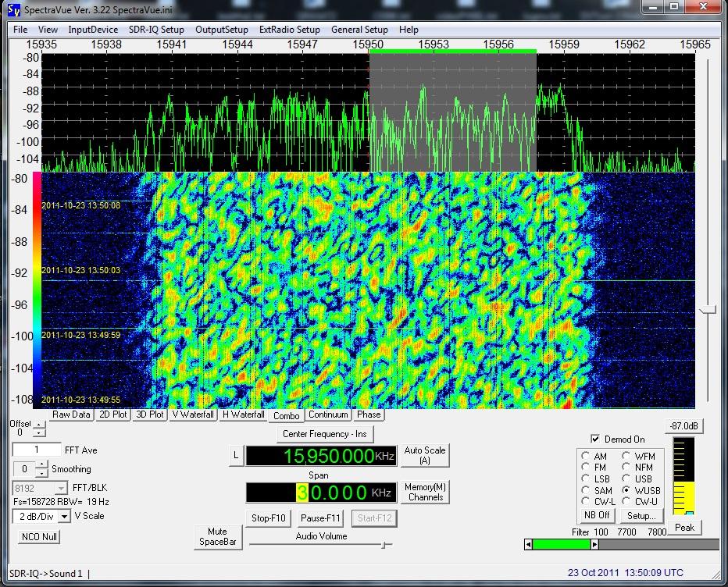
Task: Increase Offset with the up spinner arrow
Action: pyautogui.click(x=39, y=425)
